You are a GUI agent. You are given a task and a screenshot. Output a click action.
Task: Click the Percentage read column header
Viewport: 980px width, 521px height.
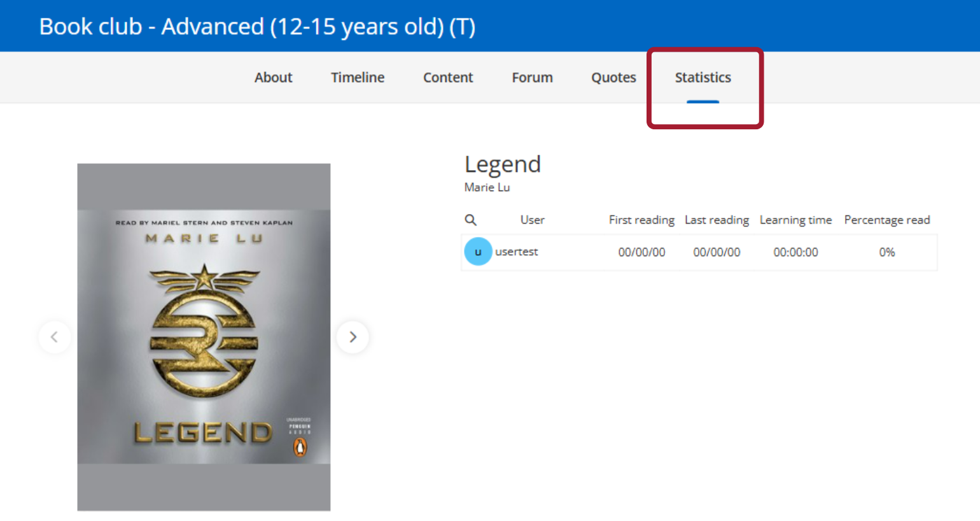click(x=887, y=220)
